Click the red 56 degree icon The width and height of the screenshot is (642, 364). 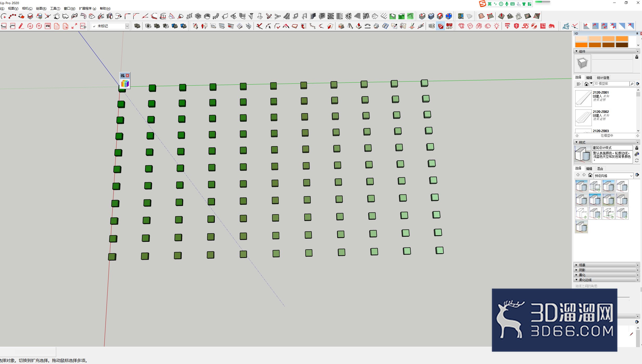tap(525, 26)
